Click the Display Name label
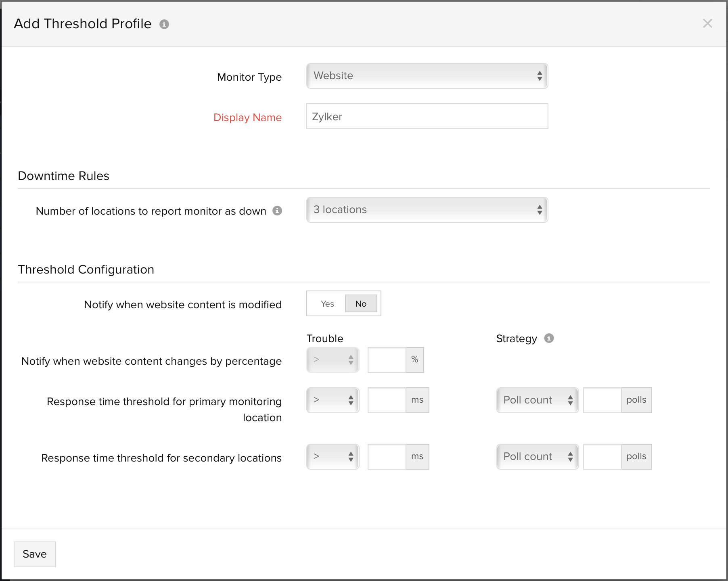 [x=247, y=117]
